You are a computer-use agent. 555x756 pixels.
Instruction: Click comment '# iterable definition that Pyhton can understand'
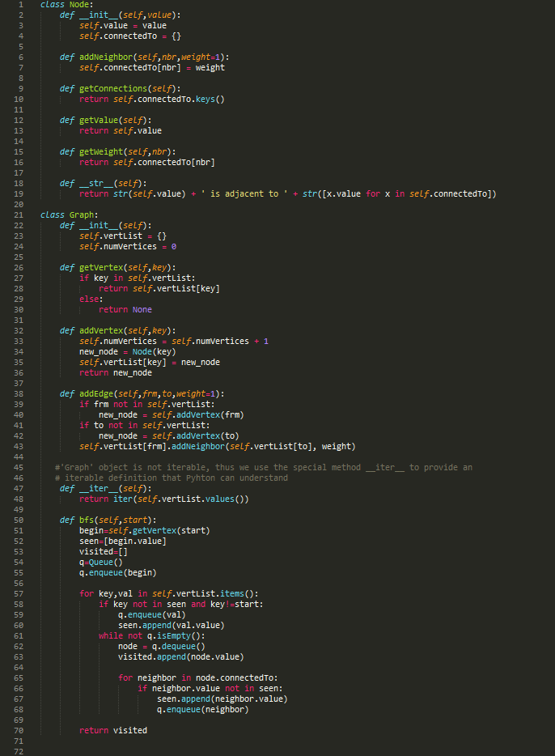pyautogui.click(x=172, y=478)
